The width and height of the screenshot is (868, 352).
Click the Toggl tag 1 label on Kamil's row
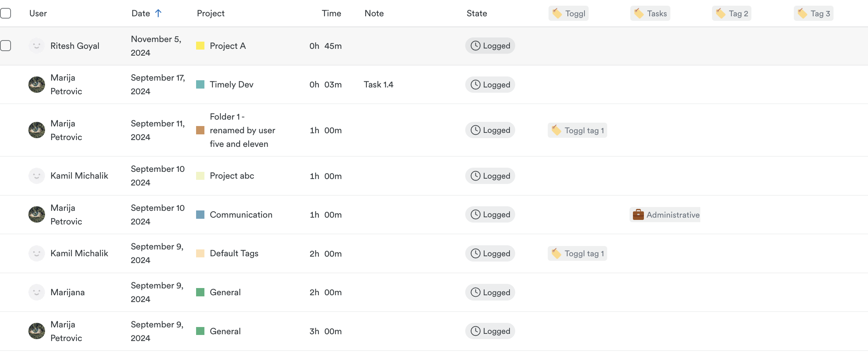(x=584, y=253)
